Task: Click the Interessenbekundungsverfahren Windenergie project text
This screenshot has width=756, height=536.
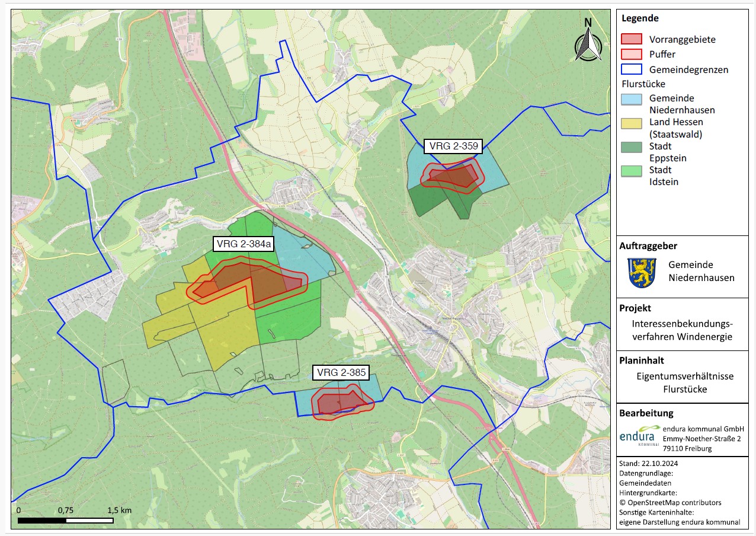Action: [682, 330]
